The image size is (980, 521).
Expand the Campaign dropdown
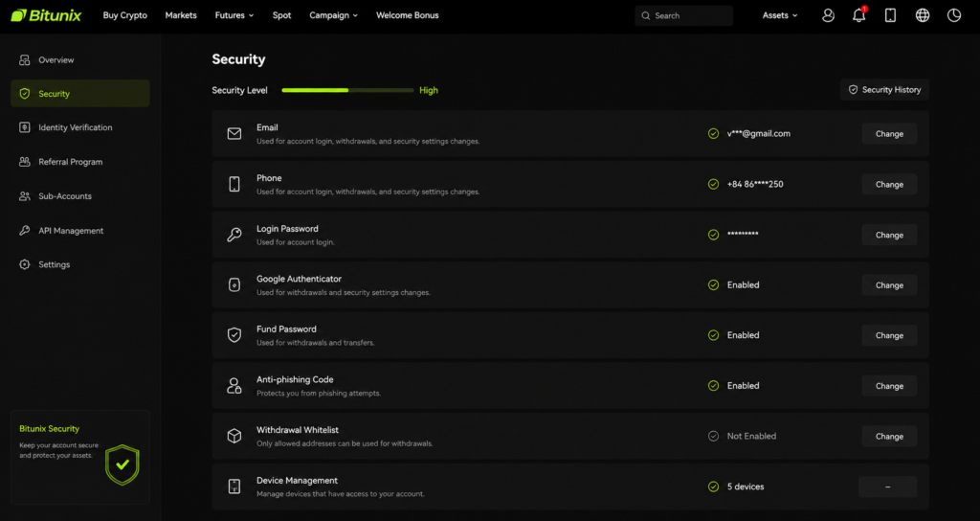(x=334, y=15)
